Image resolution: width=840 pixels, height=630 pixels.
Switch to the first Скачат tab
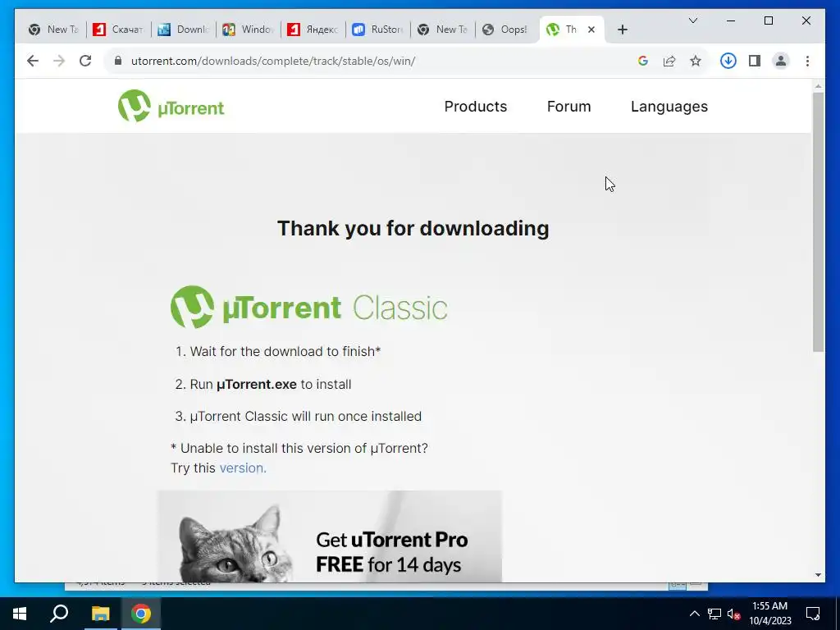click(118, 30)
